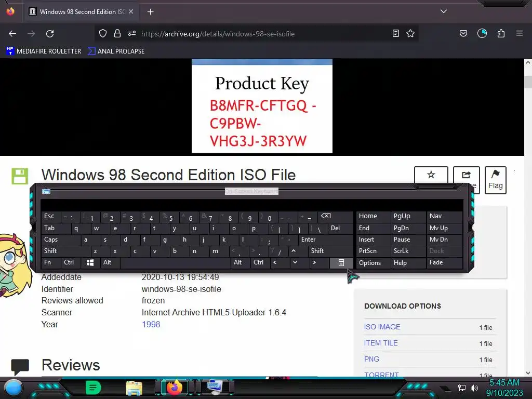Toggle the right Shift key on keyboard
This screenshot has width=532, height=399.
point(331,251)
